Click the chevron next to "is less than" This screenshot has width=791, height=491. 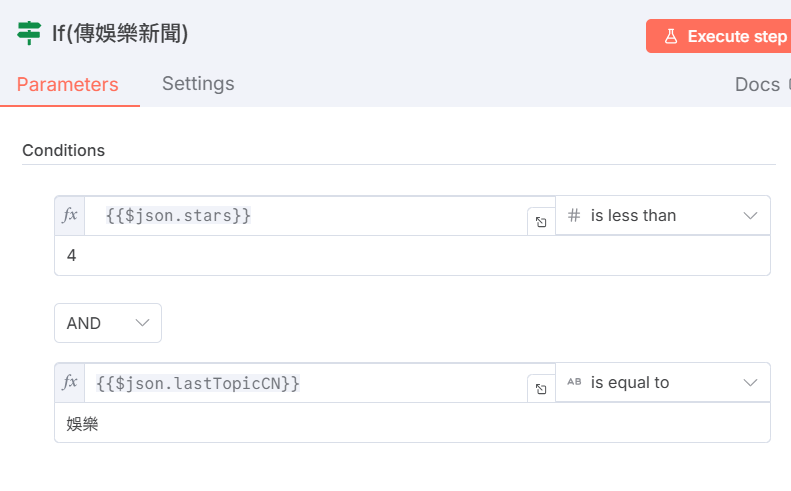[751, 215]
